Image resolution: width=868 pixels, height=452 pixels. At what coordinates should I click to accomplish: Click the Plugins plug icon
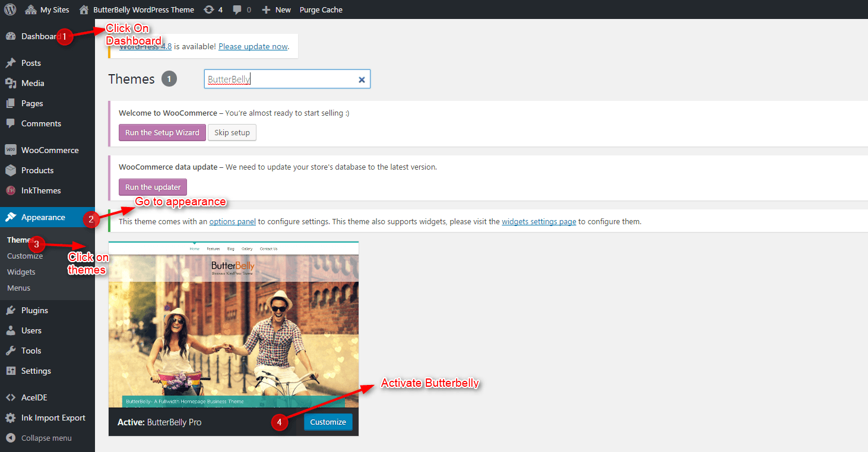11,310
